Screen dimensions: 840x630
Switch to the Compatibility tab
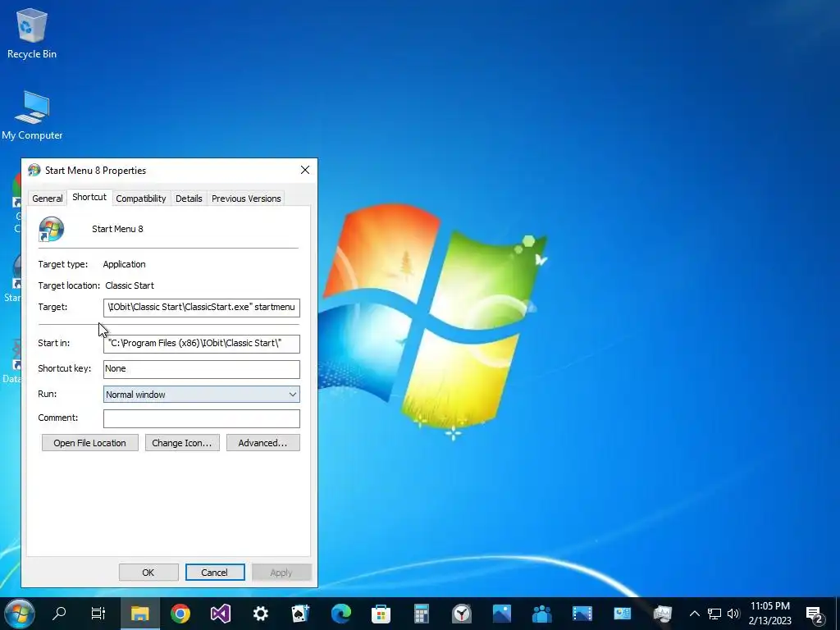click(x=141, y=199)
